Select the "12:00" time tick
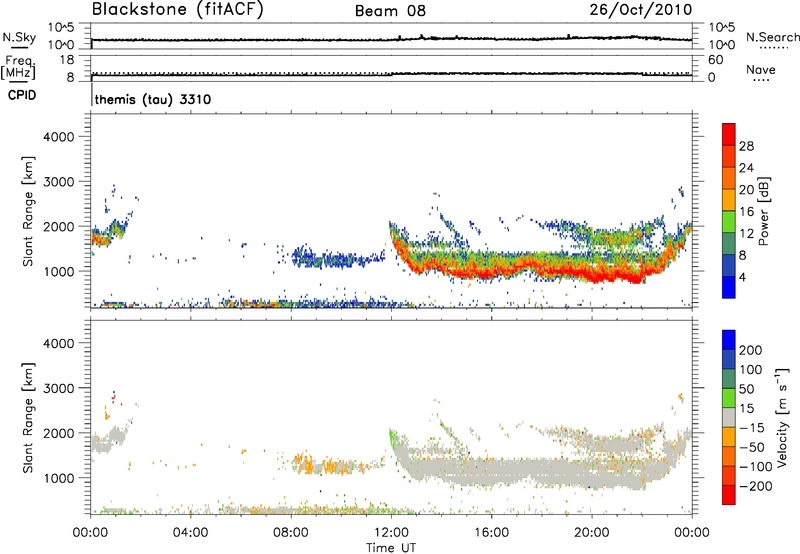 point(391,533)
